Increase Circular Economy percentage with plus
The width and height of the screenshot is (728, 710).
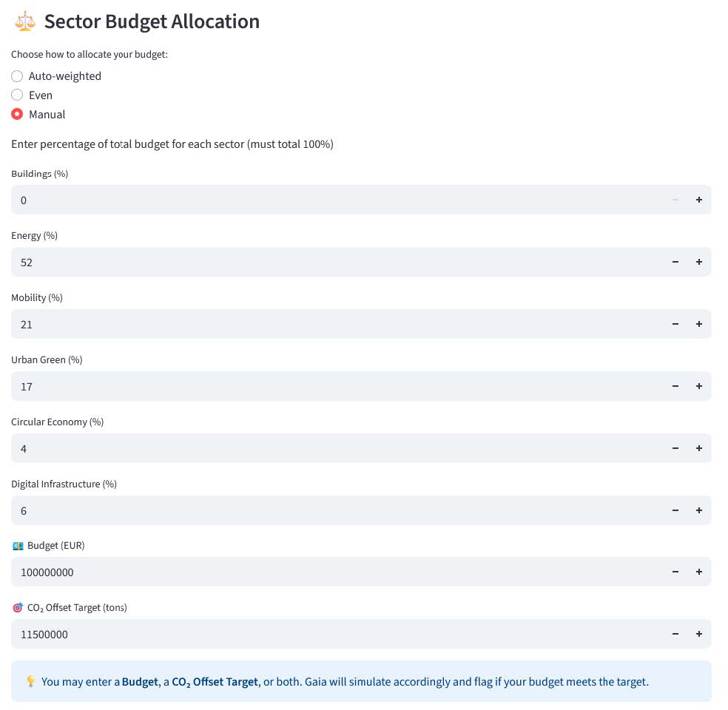coord(698,448)
